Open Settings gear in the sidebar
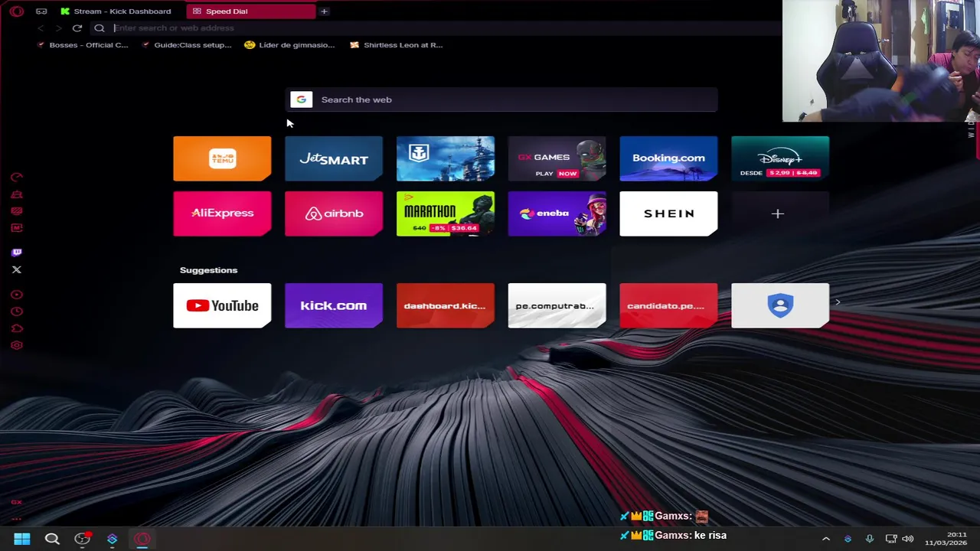This screenshot has height=551, width=980. click(x=16, y=345)
